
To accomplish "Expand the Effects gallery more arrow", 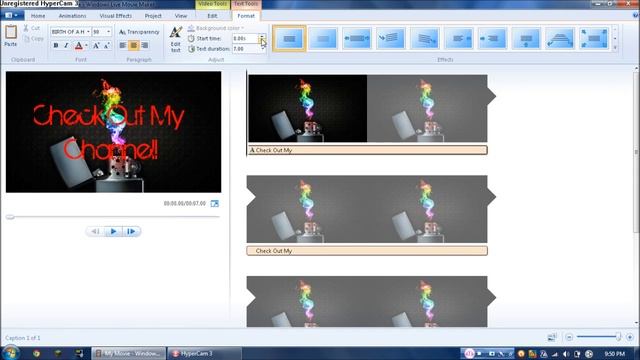I will (615, 47).
